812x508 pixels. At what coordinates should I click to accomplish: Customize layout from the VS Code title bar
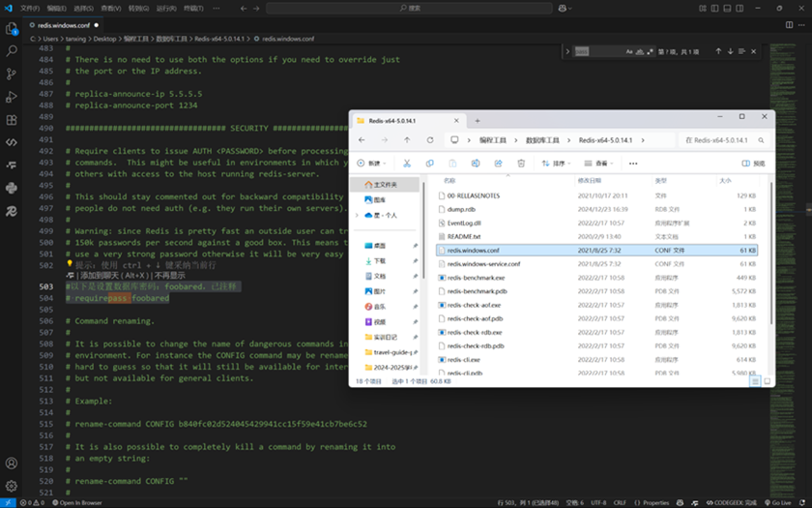click(x=703, y=9)
